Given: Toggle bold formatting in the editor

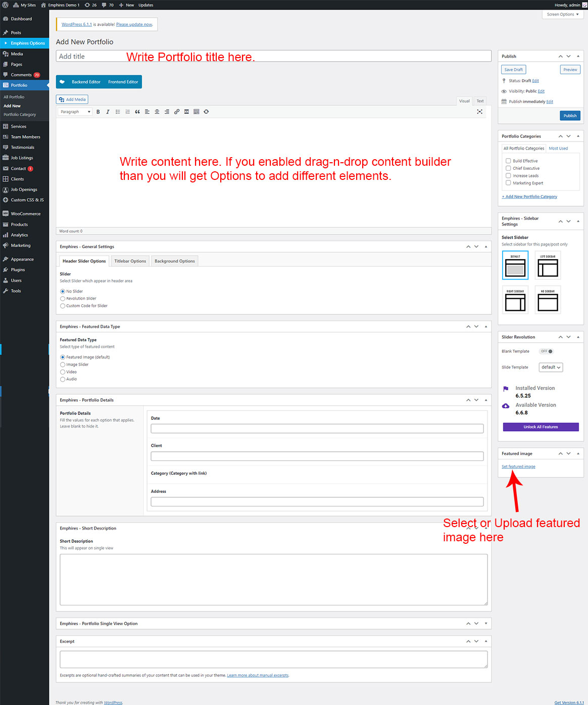Looking at the screenshot, I should point(98,112).
